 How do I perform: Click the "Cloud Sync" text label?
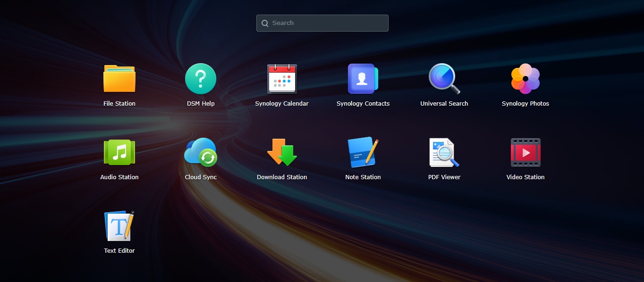[x=201, y=177]
